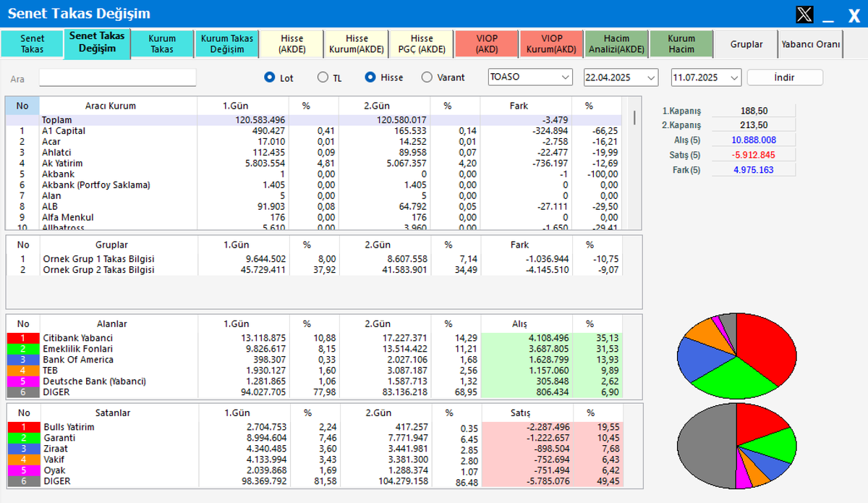The height and width of the screenshot is (503, 868).
Task: Select Ornek Grup 2 Takas Bilgisi row
Action: click(x=313, y=270)
